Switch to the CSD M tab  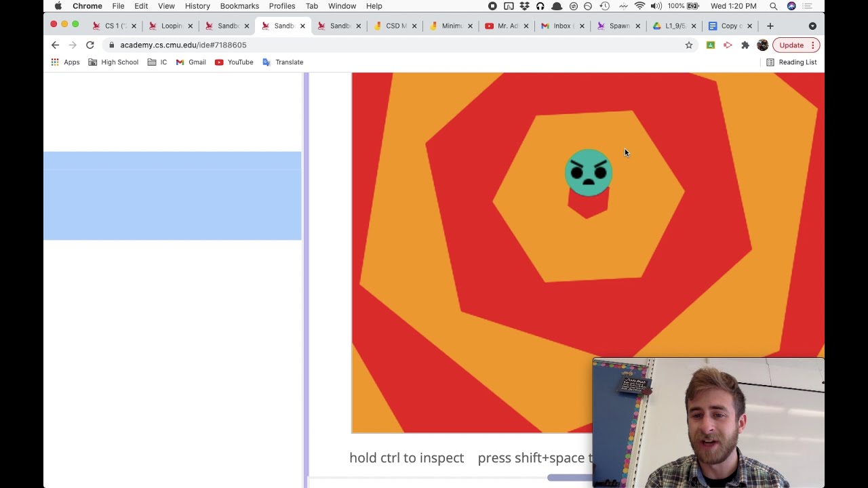pyautogui.click(x=396, y=26)
